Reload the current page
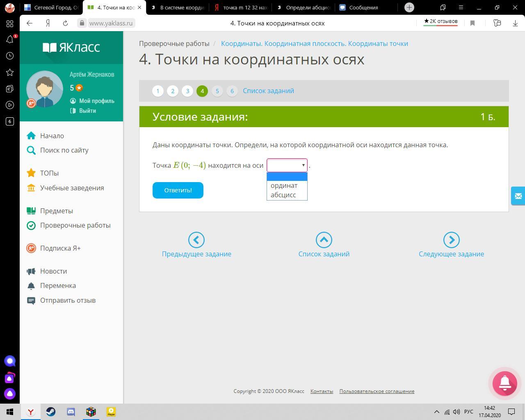 pyautogui.click(x=65, y=23)
